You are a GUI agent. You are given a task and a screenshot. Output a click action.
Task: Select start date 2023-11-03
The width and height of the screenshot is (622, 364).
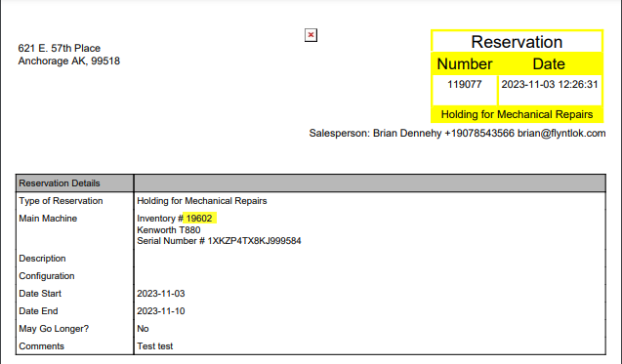tap(161, 294)
